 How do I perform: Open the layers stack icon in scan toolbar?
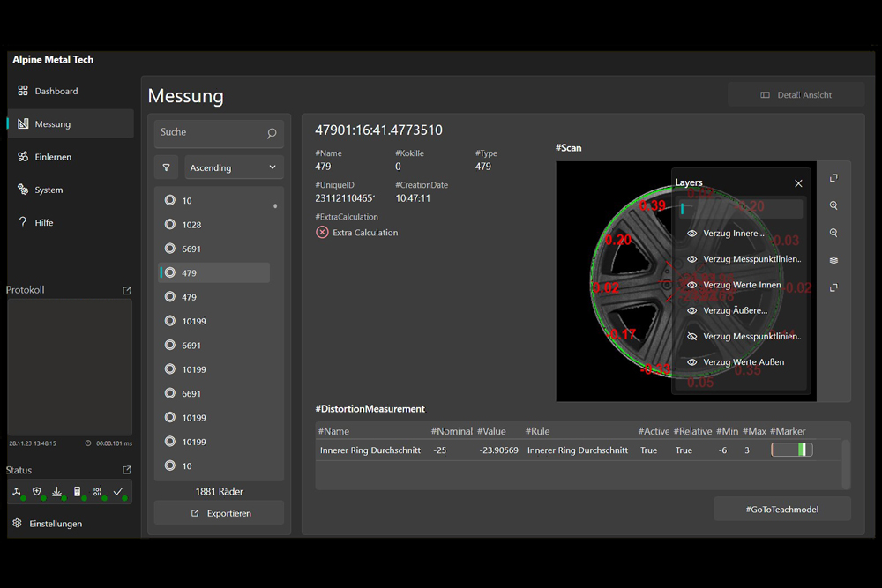tap(833, 260)
